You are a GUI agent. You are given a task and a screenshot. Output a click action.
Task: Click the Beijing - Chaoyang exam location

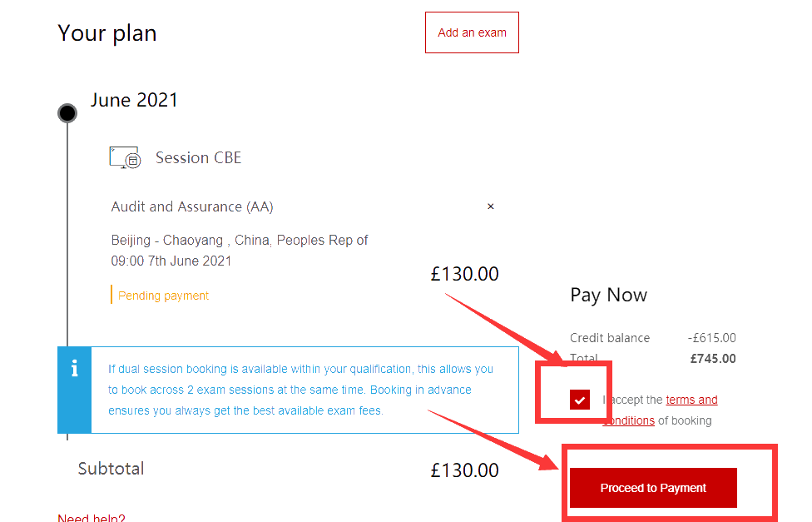click(240, 240)
